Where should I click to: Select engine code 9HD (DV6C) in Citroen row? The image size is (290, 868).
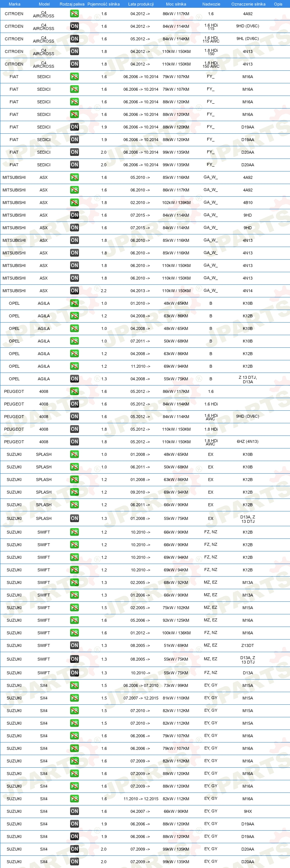[248, 26]
